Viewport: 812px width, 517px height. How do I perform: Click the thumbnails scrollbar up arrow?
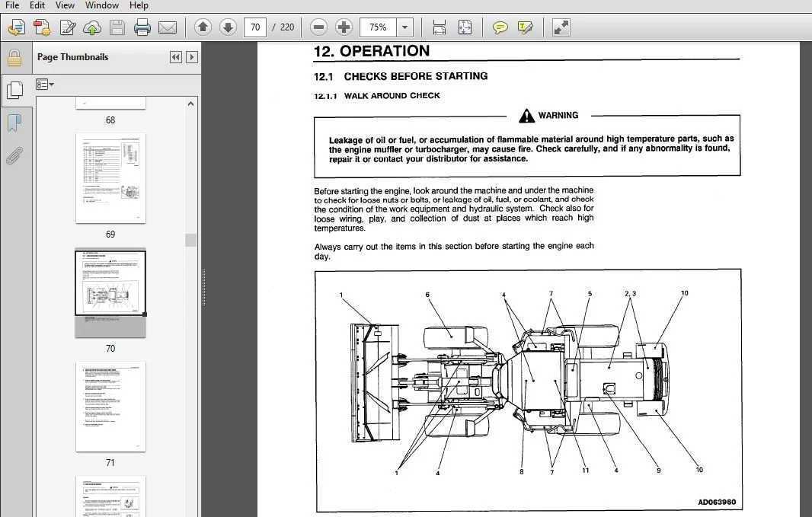[190, 104]
